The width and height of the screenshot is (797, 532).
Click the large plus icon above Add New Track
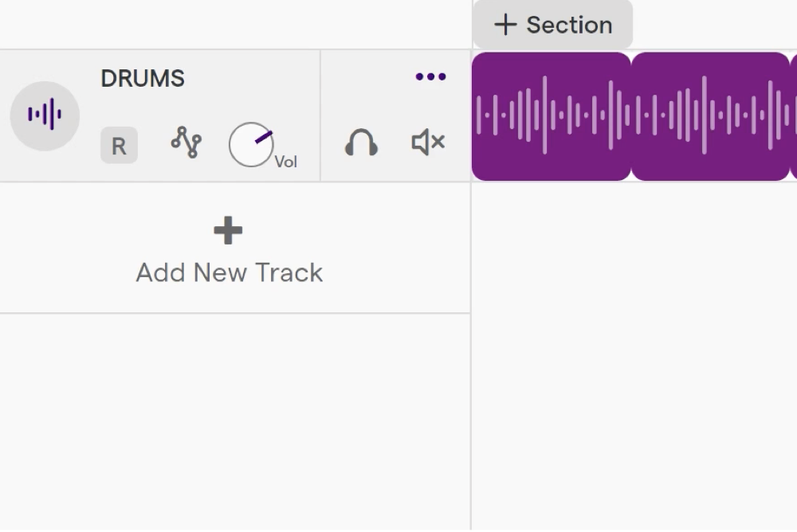point(228,231)
